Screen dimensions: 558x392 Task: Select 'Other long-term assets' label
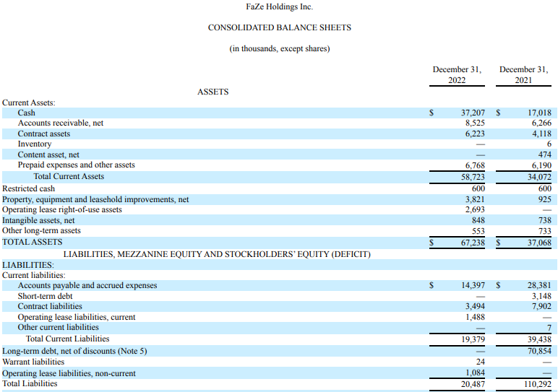coord(41,231)
